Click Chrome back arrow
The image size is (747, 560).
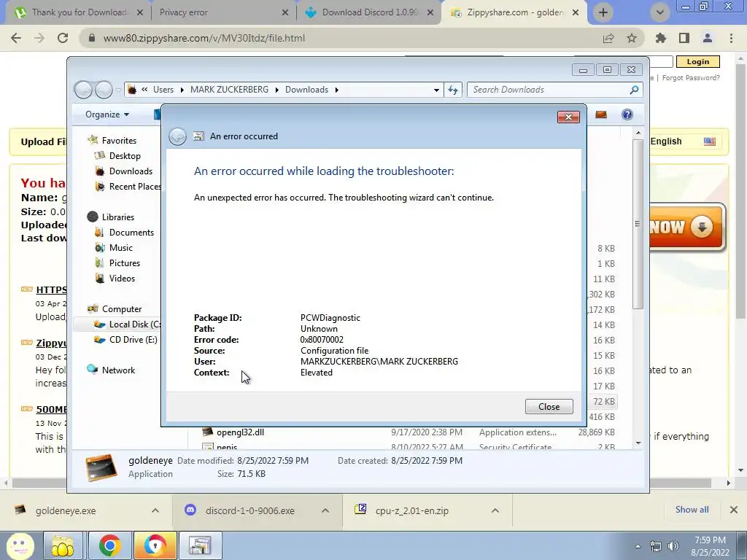coord(16,38)
